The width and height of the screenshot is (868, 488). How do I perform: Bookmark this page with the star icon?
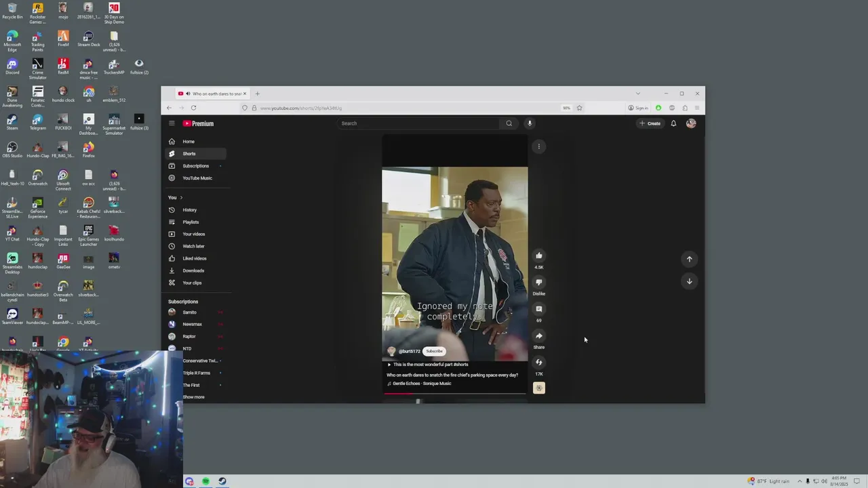(579, 108)
